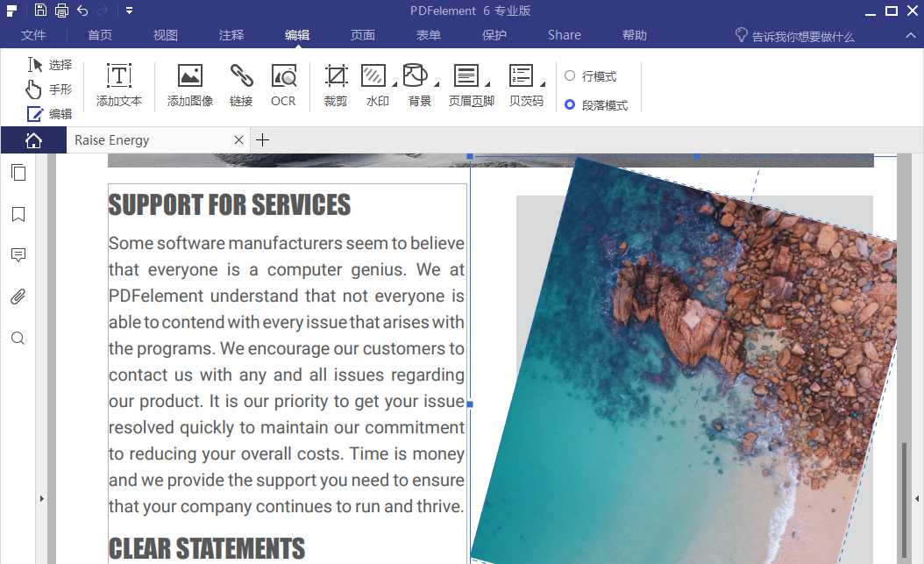Image resolution: width=924 pixels, height=564 pixels.
Task: Click 添加图像 add image tool
Action: (189, 85)
